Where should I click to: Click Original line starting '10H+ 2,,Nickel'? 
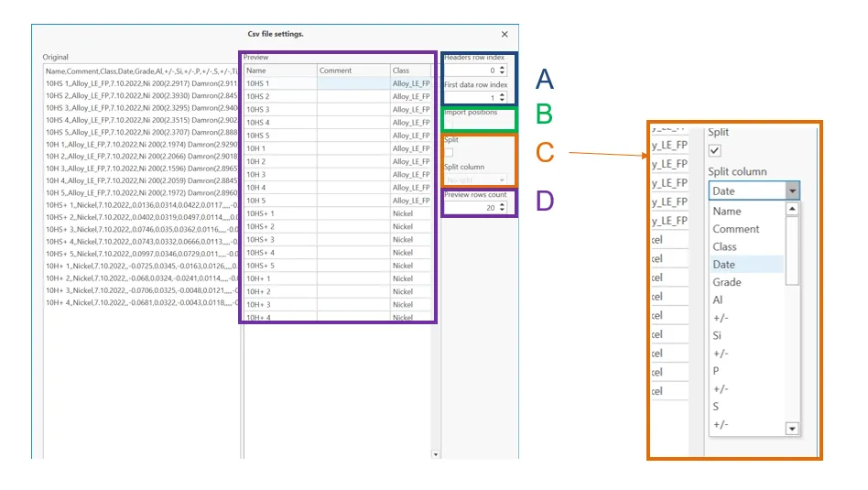(141, 278)
